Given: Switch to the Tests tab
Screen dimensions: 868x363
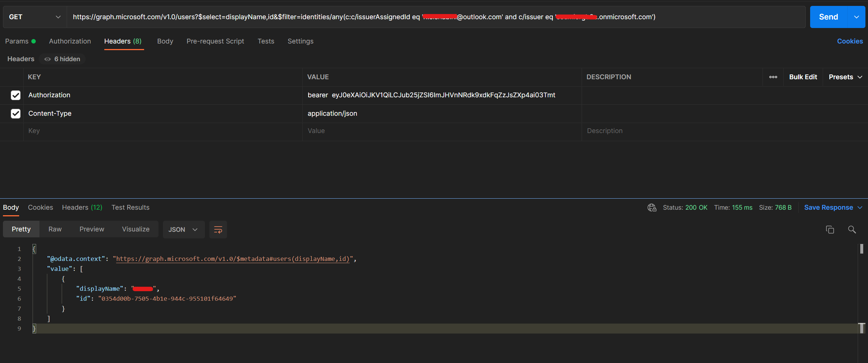Looking at the screenshot, I should coord(266,41).
